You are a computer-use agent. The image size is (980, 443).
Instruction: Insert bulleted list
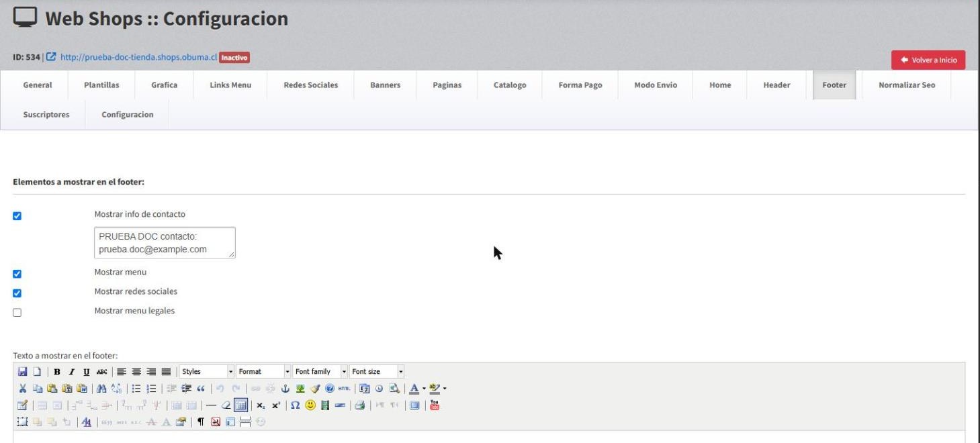point(136,388)
